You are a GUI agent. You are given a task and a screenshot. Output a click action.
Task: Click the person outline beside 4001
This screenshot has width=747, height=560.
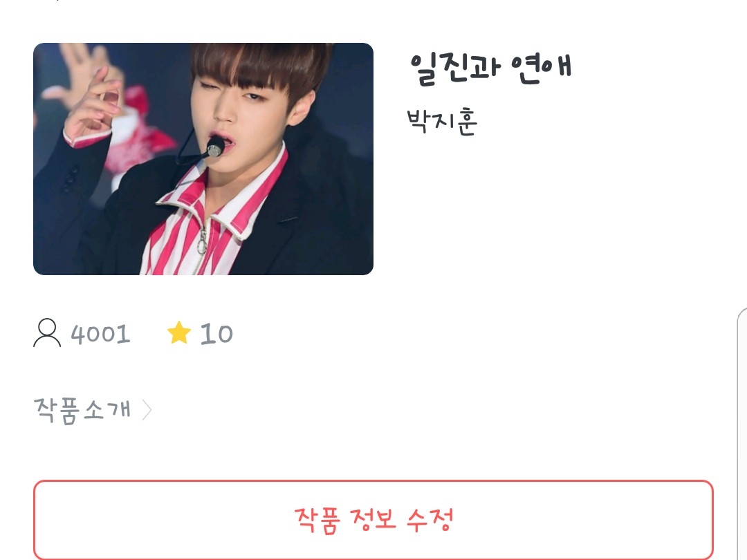(x=47, y=333)
